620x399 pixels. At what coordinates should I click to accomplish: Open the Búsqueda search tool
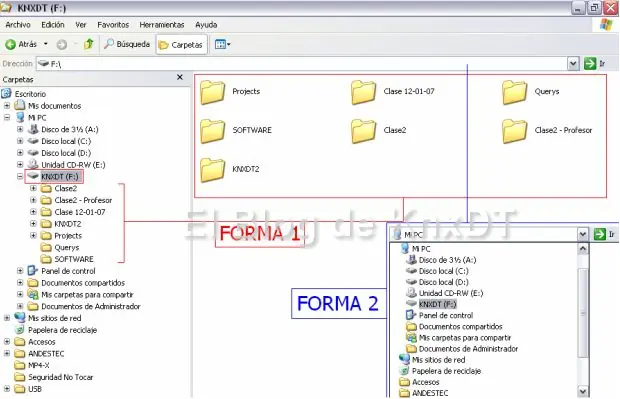[x=127, y=44]
